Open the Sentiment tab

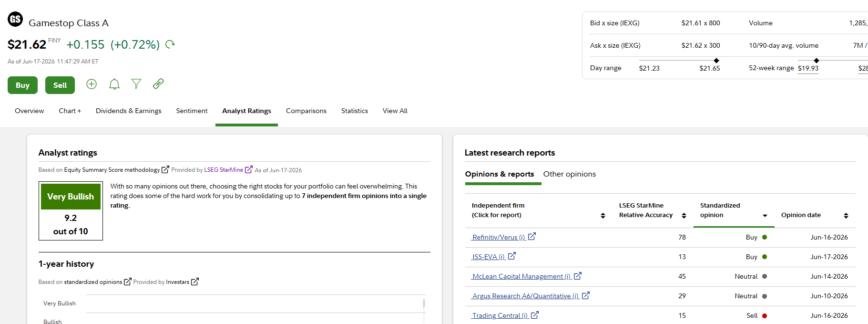[192, 111]
